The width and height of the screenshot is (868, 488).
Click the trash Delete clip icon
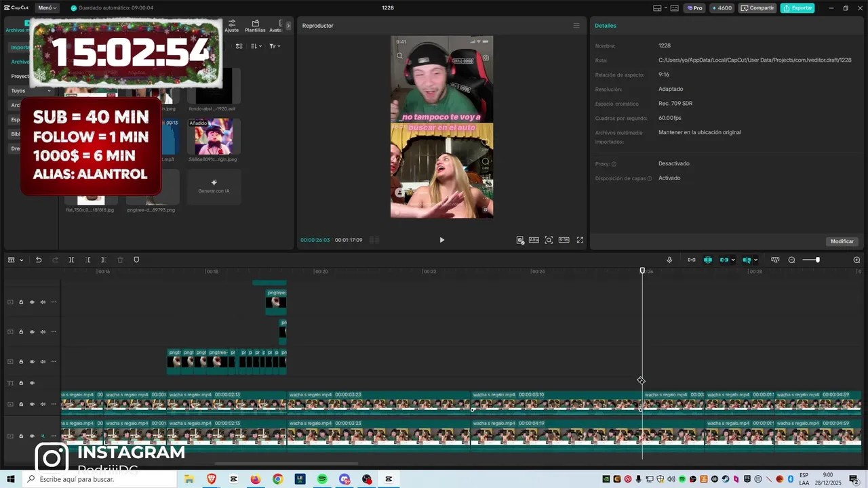tap(120, 260)
